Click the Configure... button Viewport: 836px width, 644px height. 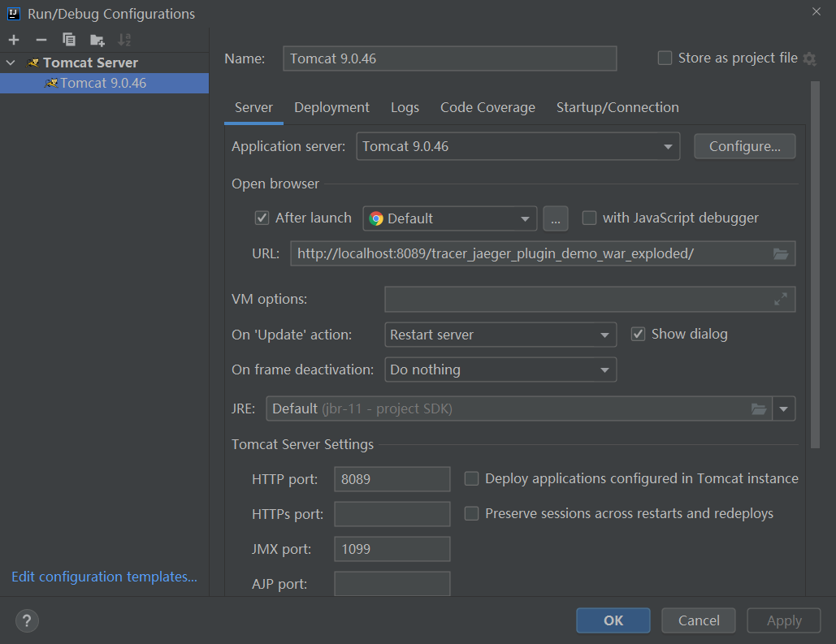point(744,147)
